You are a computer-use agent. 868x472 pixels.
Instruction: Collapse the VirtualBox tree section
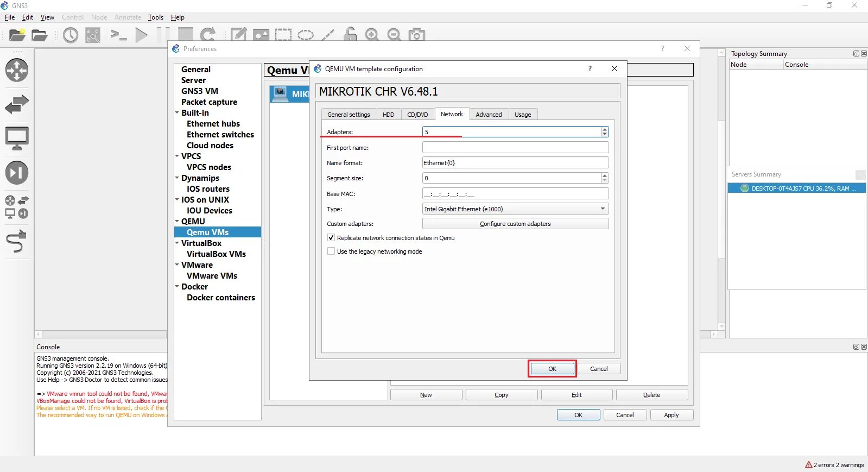tap(177, 243)
